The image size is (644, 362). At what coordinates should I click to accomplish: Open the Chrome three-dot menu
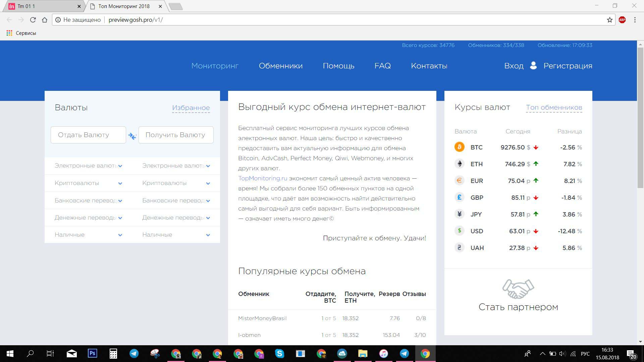635,20
